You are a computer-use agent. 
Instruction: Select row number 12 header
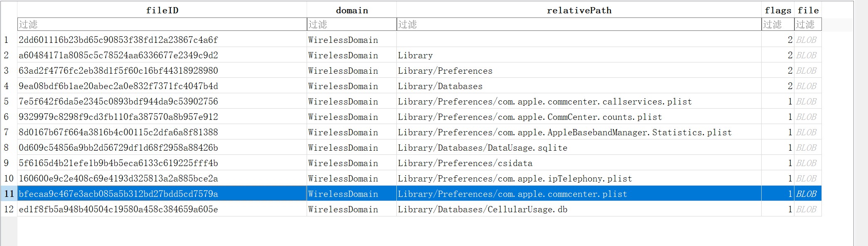click(x=8, y=209)
